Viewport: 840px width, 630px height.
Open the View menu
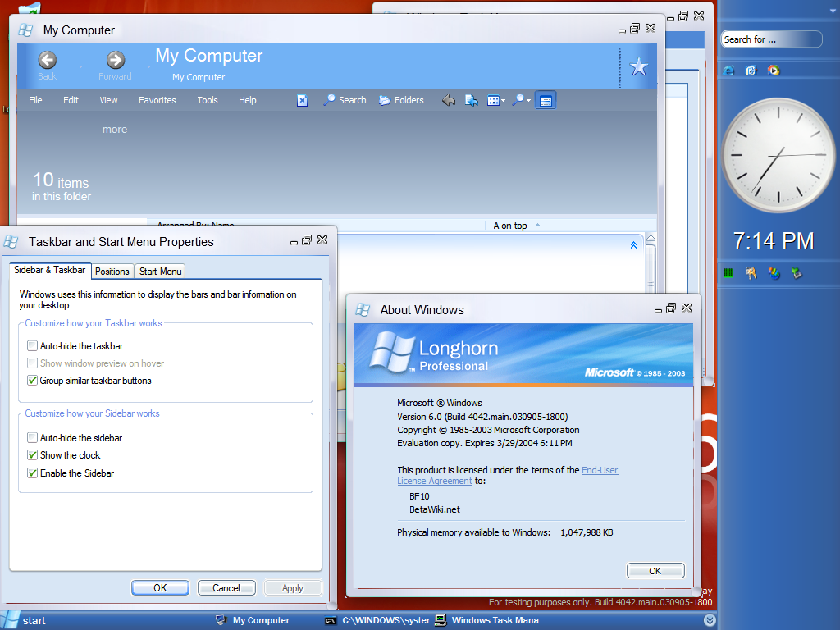point(108,100)
